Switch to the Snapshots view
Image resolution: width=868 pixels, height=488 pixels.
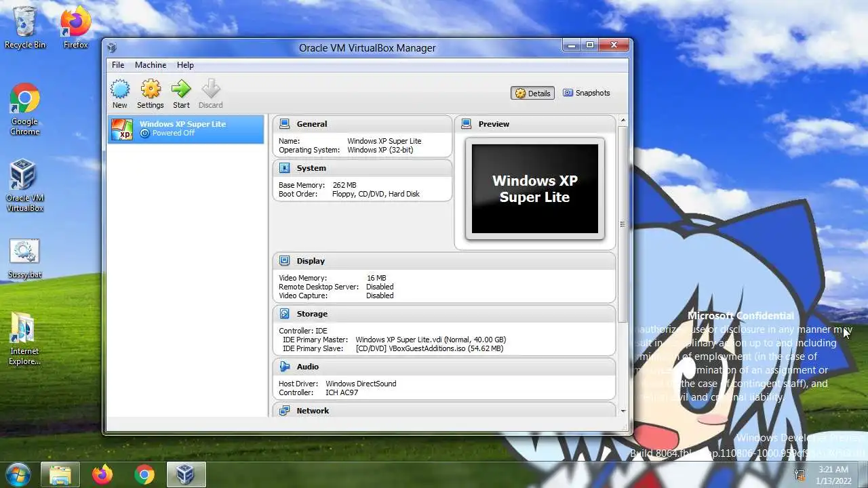587,93
